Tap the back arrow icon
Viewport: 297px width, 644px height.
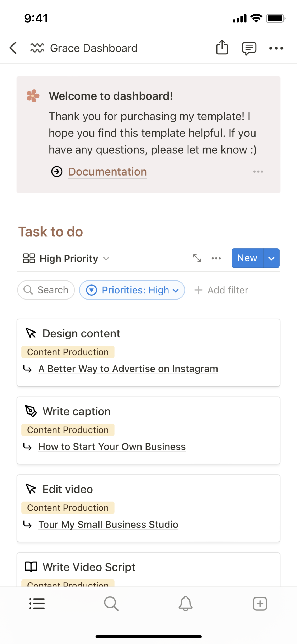[x=13, y=48]
